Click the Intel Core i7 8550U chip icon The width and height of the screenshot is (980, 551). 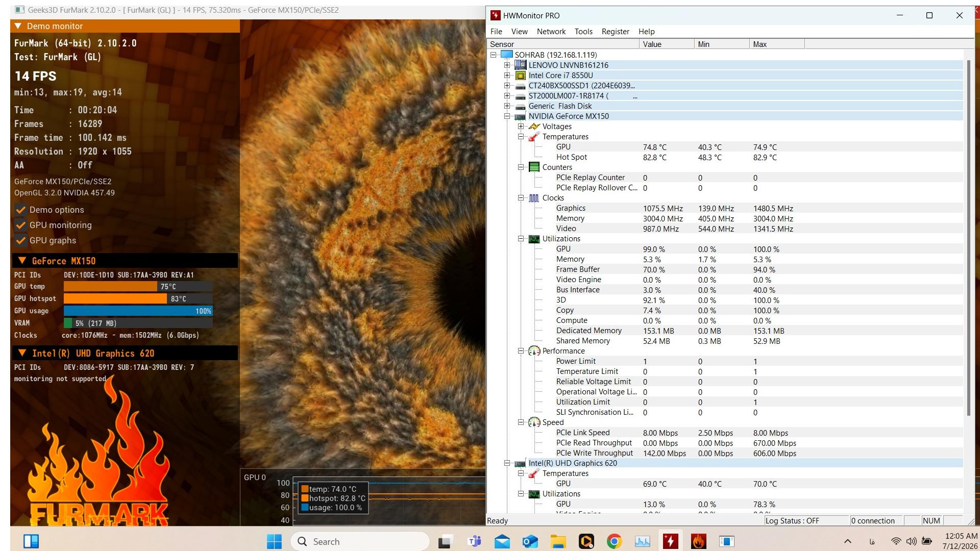pos(520,76)
